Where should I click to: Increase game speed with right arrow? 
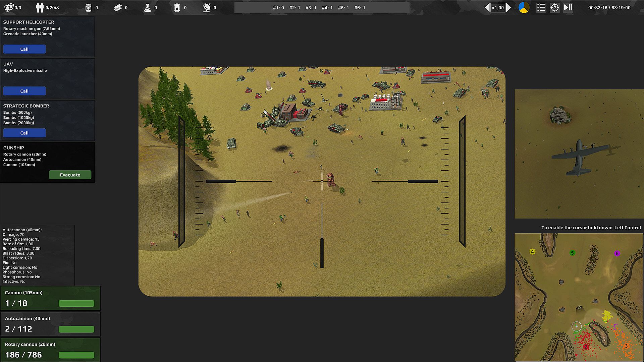(508, 7)
